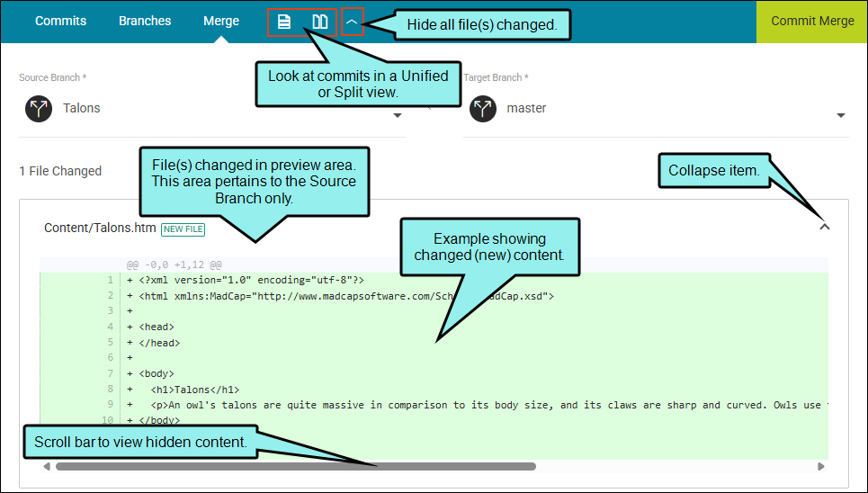Click the h1 Talons code line

click(194, 390)
